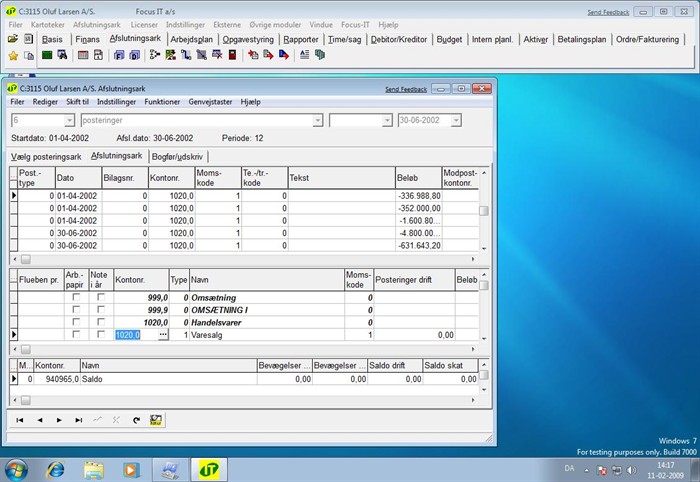
Task: Click the binoculars search toolbar icon
Action: coord(62,55)
